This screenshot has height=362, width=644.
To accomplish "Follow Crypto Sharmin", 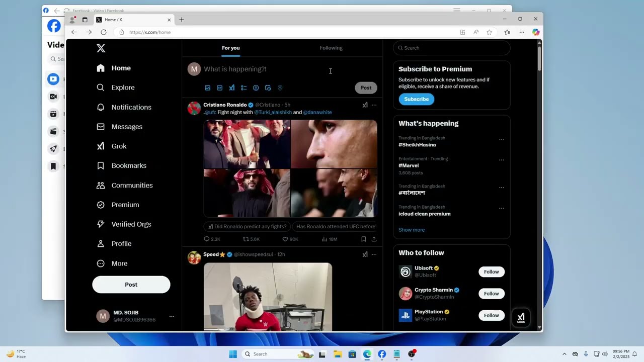I will [x=491, y=294].
